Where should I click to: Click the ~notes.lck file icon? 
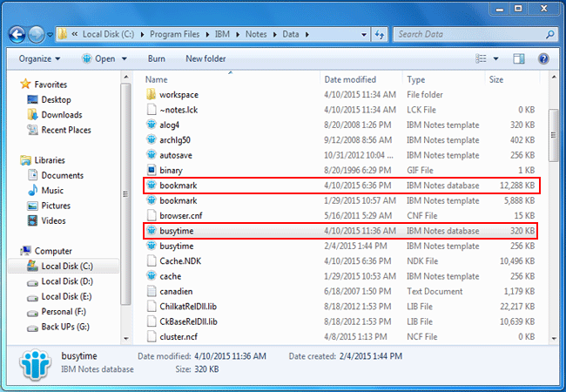[x=152, y=110]
